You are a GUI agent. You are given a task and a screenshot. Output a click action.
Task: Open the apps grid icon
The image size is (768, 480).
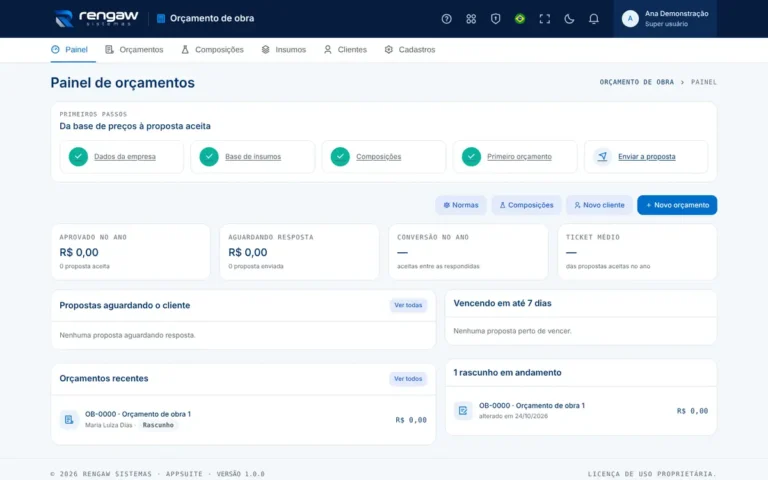point(471,19)
